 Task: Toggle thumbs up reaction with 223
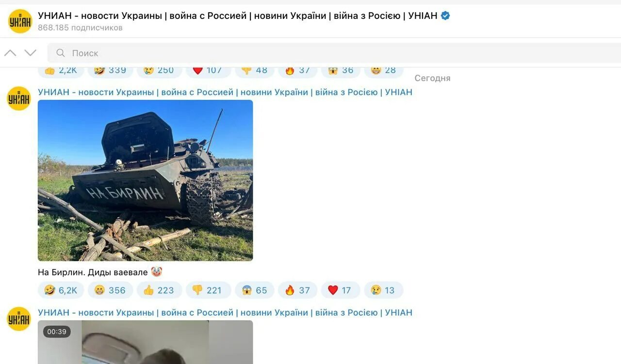(x=159, y=290)
